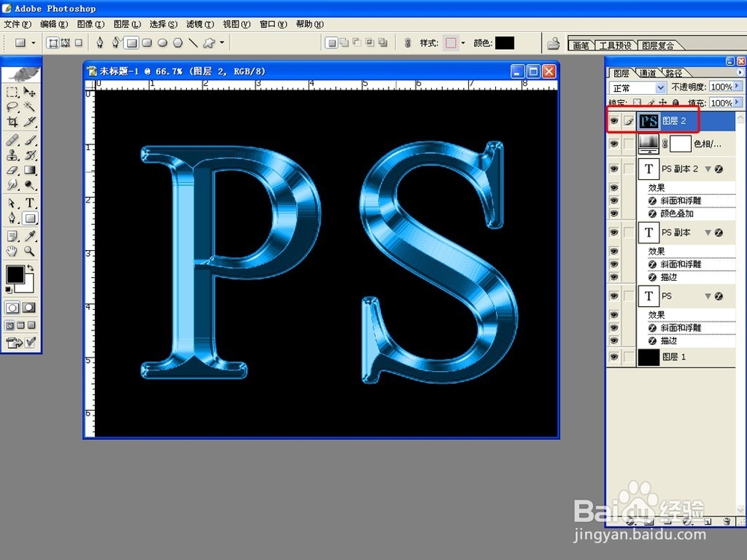Screen dimensions: 747x560
Task: Click the 画笔 palette button
Action: tap(580, 45)
